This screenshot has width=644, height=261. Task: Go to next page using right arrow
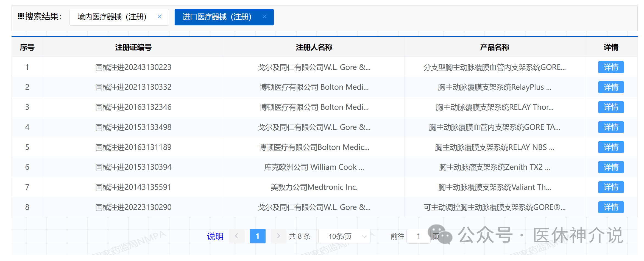click(x=278, y=236)
